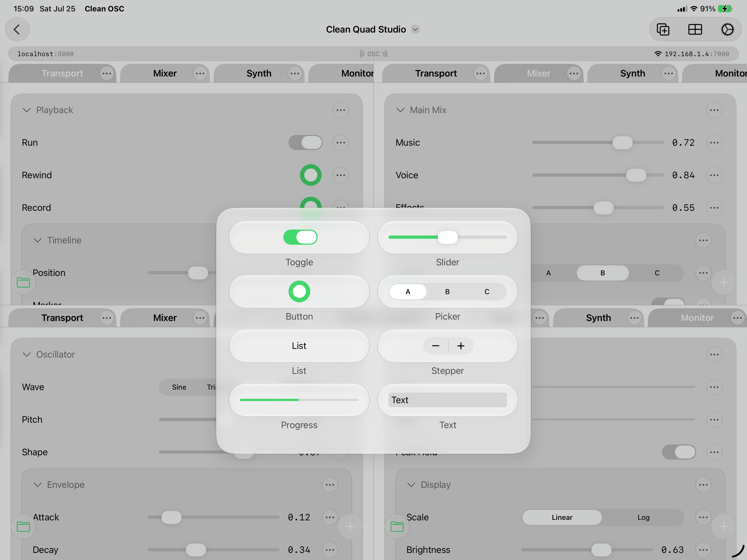
Task: Toggle the Peak Hold switch
Action: coord(679,452)
